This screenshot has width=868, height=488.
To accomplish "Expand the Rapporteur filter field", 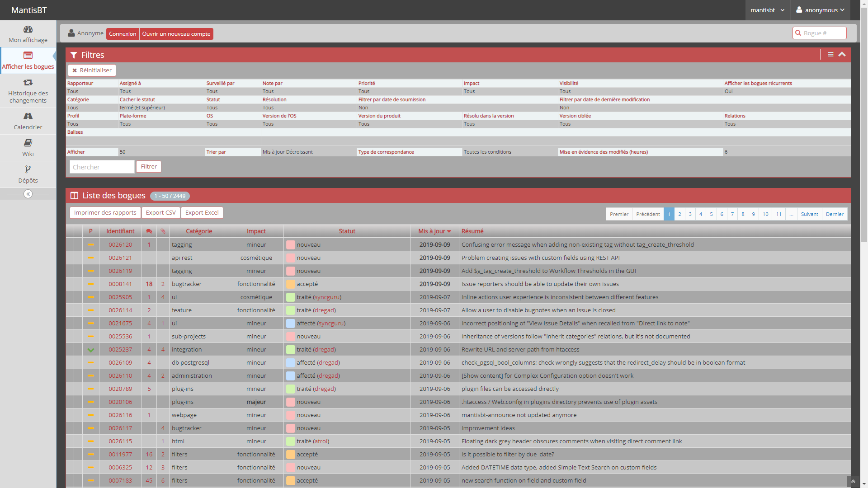I will coord(80,83).
